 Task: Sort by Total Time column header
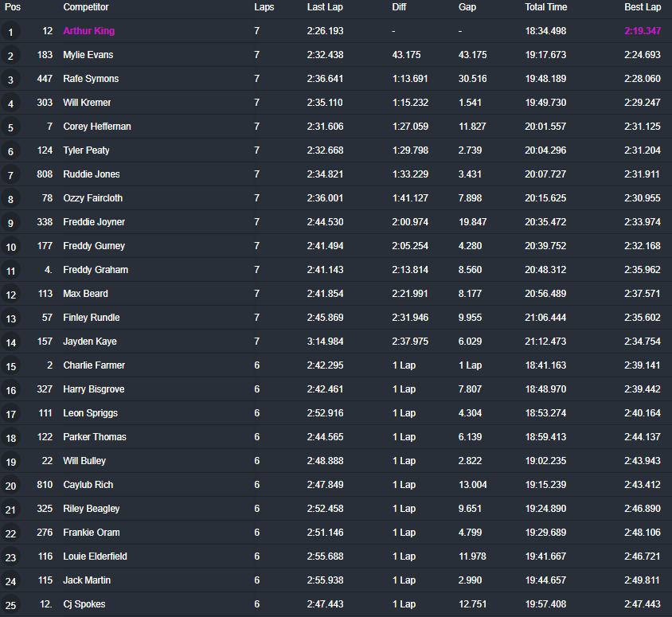click(545, 7)
